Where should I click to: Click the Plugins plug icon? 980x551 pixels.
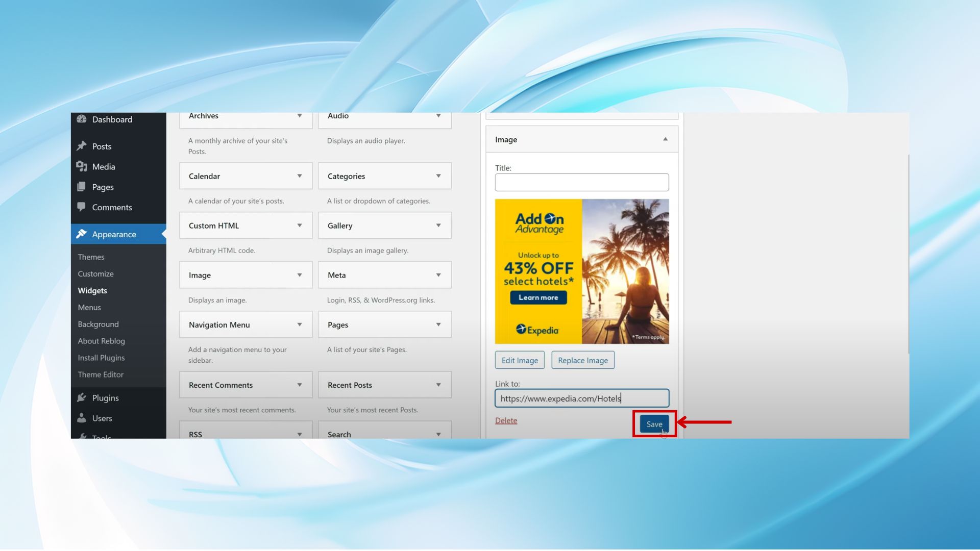[x=82, y=397]
